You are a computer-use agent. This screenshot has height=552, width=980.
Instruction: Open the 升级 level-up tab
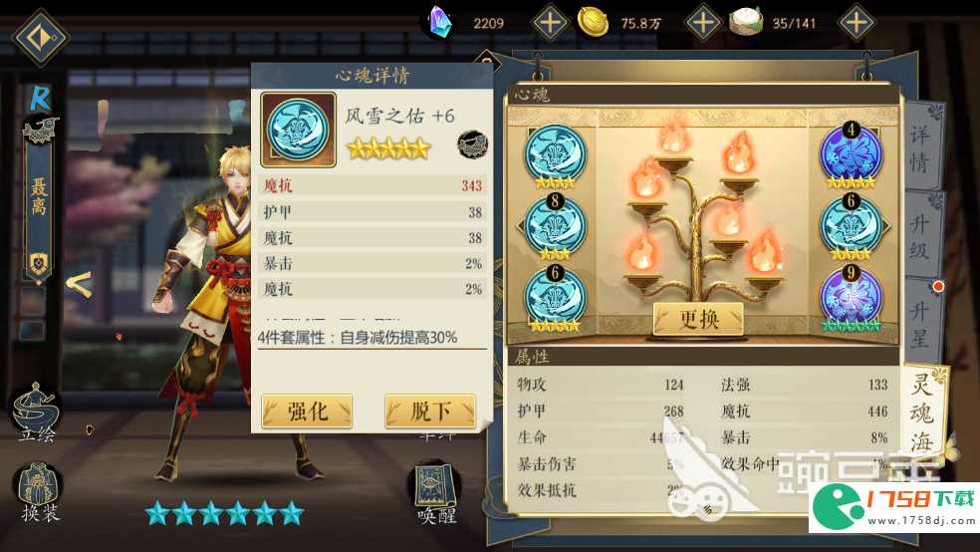tap(920, 234)
